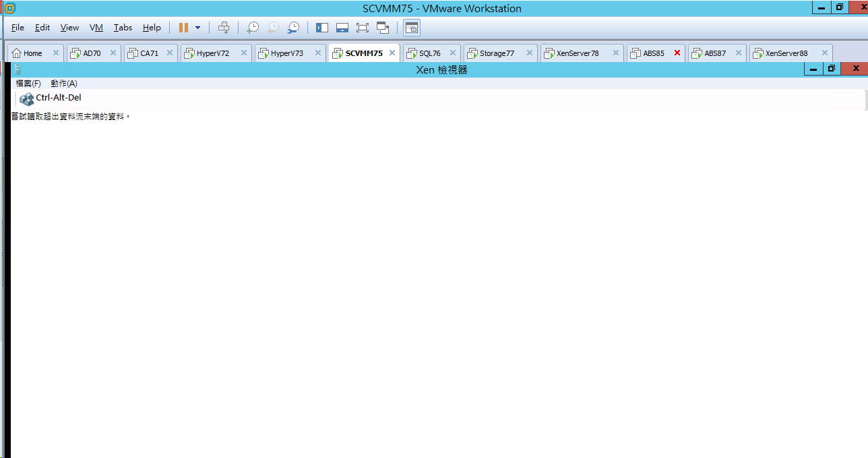The image size is (868, 458).
Task: Switch to the Home tab
Action: [x=36, y=53]
